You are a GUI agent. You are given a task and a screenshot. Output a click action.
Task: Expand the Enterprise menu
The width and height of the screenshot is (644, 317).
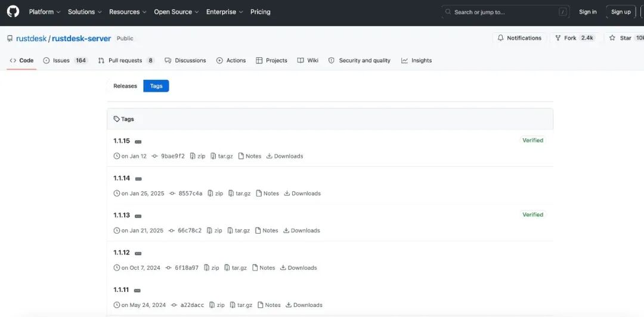coord(224,12)
